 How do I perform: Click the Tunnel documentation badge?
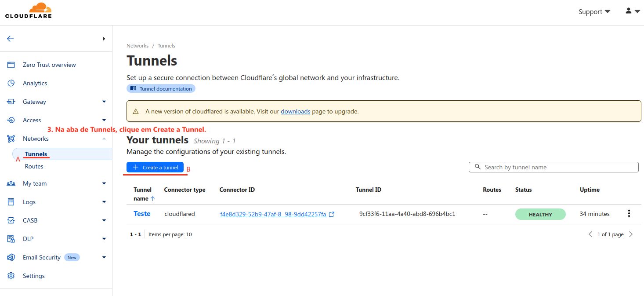(x=161, y=88)
